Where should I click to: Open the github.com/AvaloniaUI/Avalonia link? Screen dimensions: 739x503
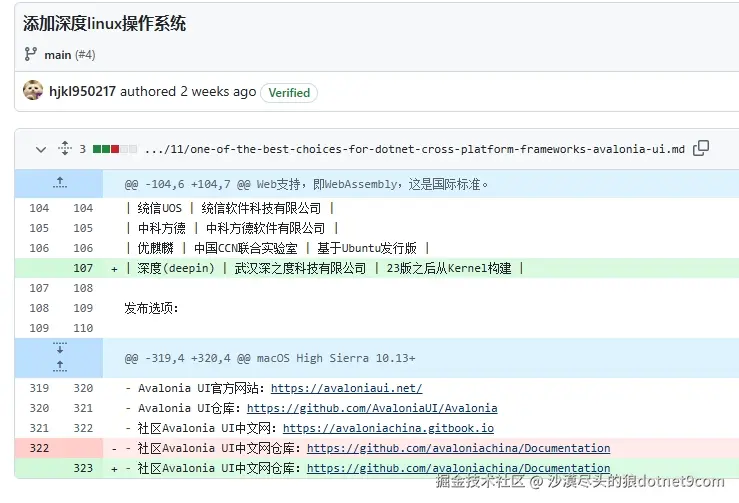coord(372,408)
